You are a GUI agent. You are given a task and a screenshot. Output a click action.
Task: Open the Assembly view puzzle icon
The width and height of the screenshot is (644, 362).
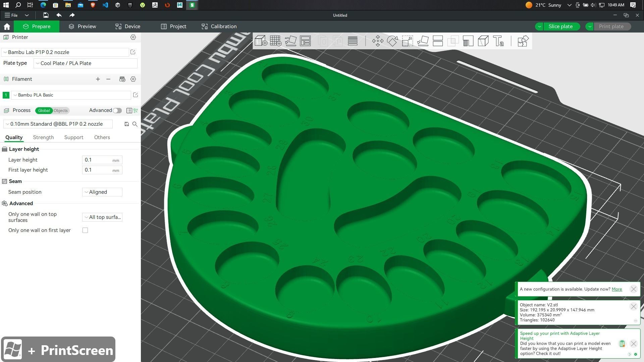coord(523,41)
